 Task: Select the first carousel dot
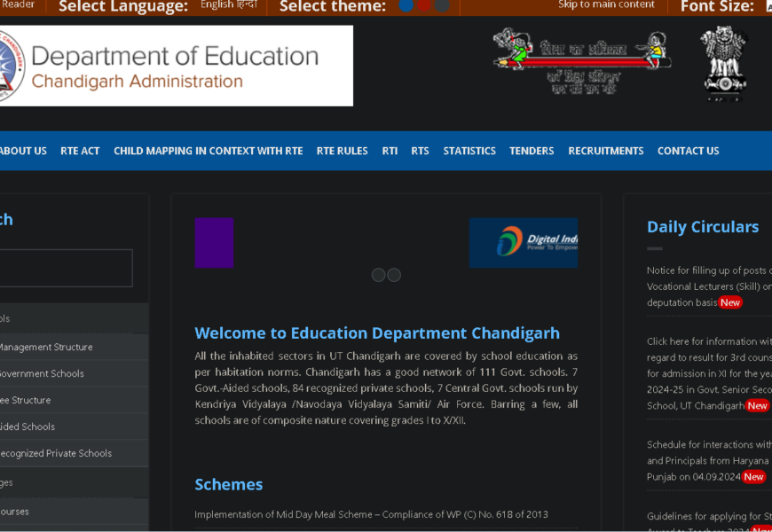(x=378, y=275)
